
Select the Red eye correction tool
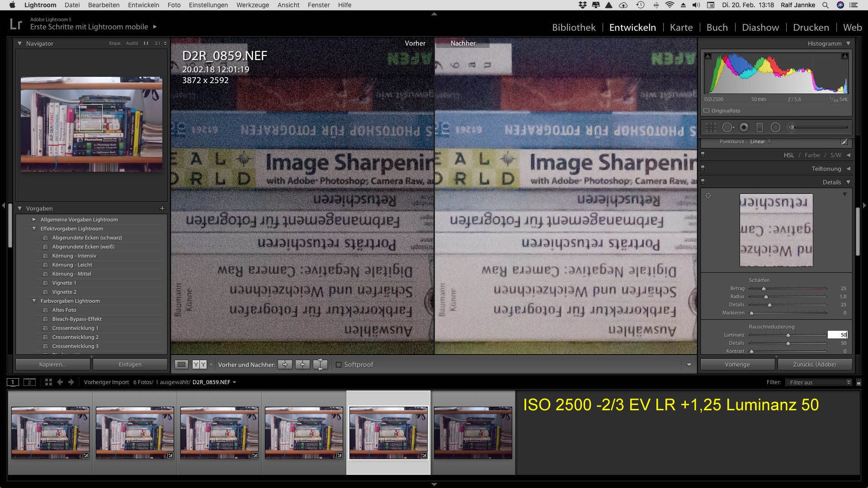tap(744, 127)
